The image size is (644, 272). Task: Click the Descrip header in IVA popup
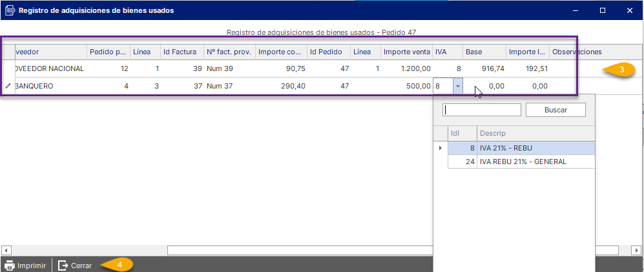coord(536,134)
